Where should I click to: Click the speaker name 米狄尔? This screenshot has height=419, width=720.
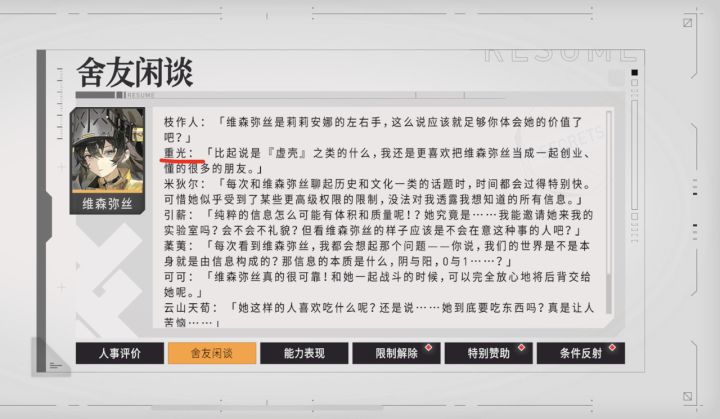tap(181, 184)
